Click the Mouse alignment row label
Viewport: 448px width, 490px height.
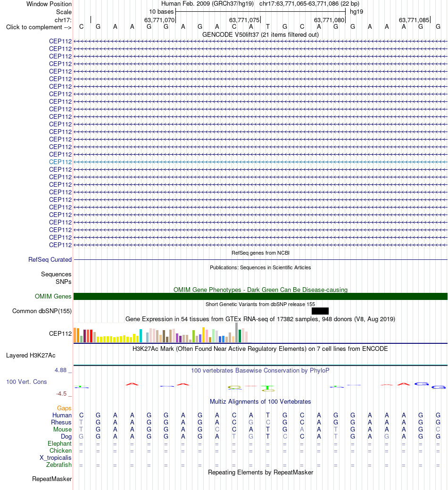coord(62,430)
